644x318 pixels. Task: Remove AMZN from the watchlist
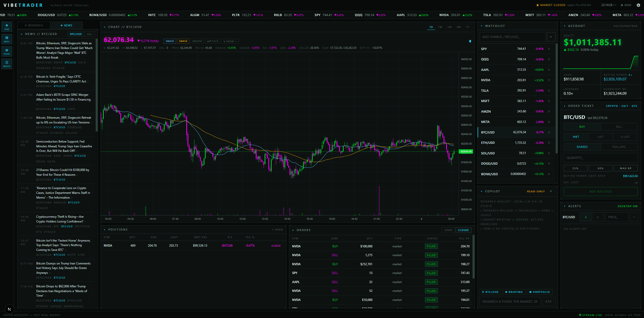coord(549,111)
